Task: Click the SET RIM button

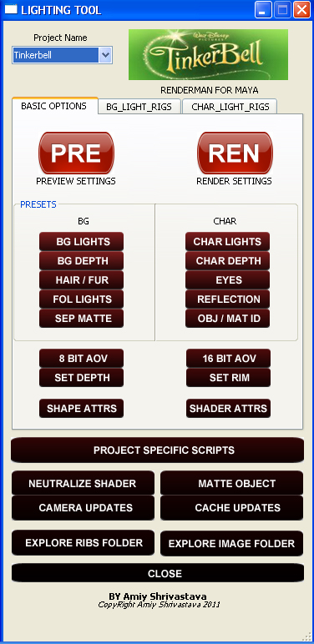Action: pyautogui.click(x=229, y=377)
